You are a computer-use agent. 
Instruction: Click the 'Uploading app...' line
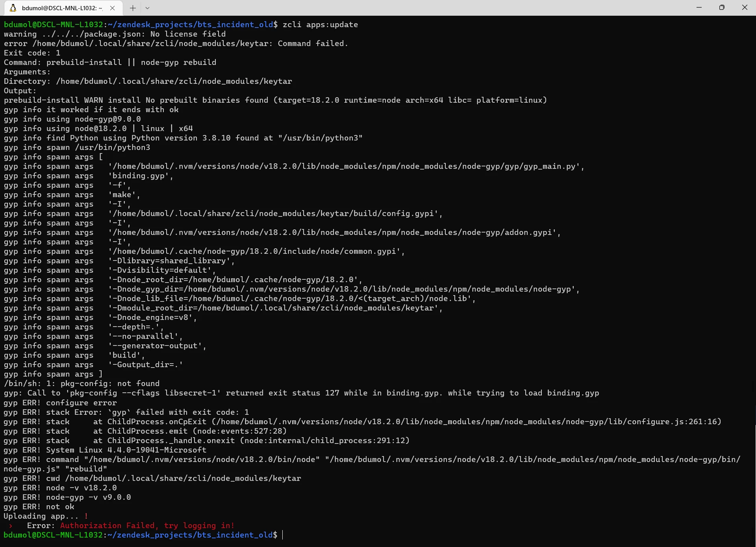coord(41,516)
